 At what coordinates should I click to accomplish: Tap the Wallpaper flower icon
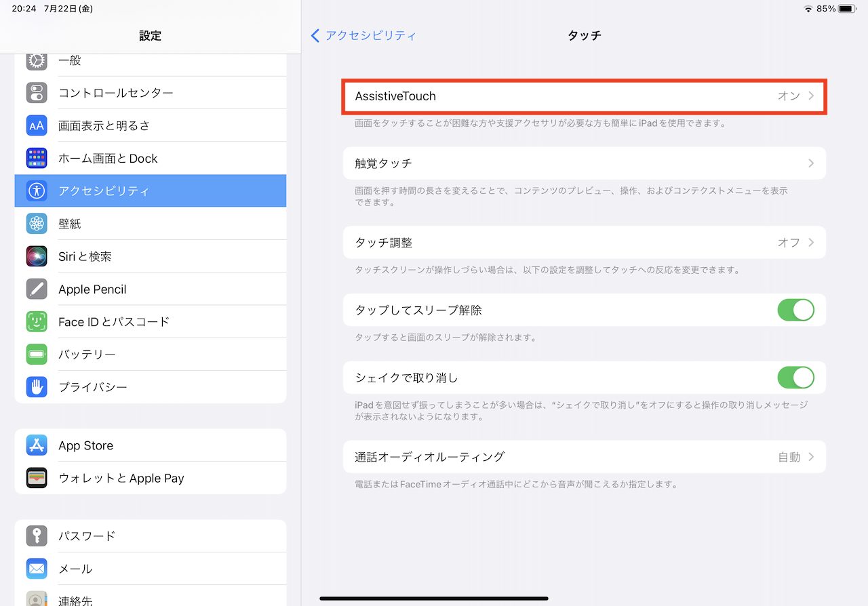pos(37,224)
